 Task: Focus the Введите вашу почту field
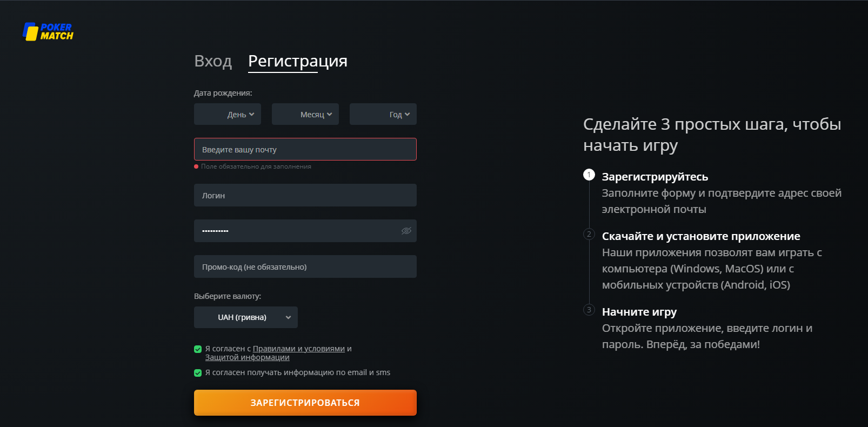[305, 149]
